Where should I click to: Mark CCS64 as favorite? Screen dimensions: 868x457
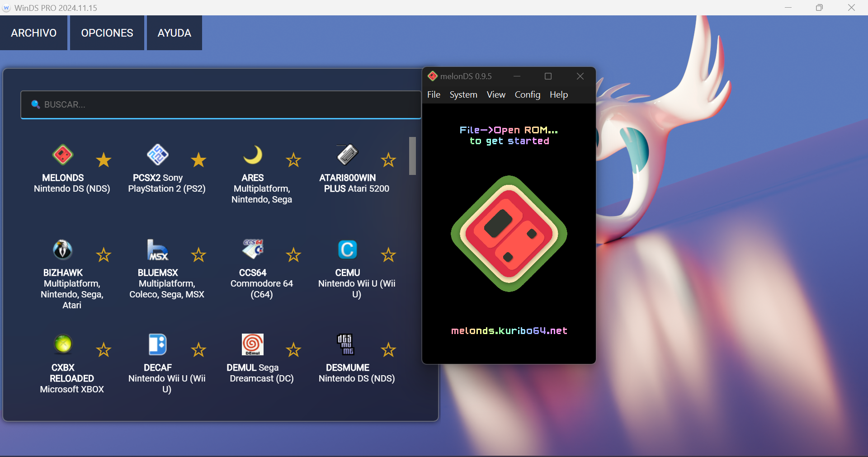(x=293, y=255)
